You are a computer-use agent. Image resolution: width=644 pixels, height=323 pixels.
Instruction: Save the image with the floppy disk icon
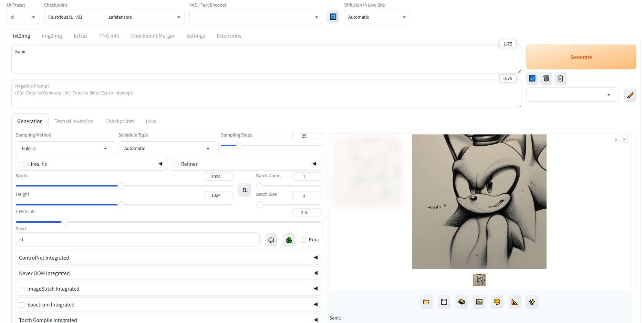444,302
